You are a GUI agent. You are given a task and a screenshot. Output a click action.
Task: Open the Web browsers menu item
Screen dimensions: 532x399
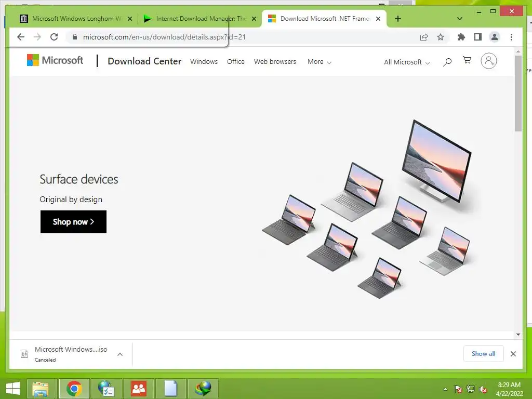tap(275, 61)
